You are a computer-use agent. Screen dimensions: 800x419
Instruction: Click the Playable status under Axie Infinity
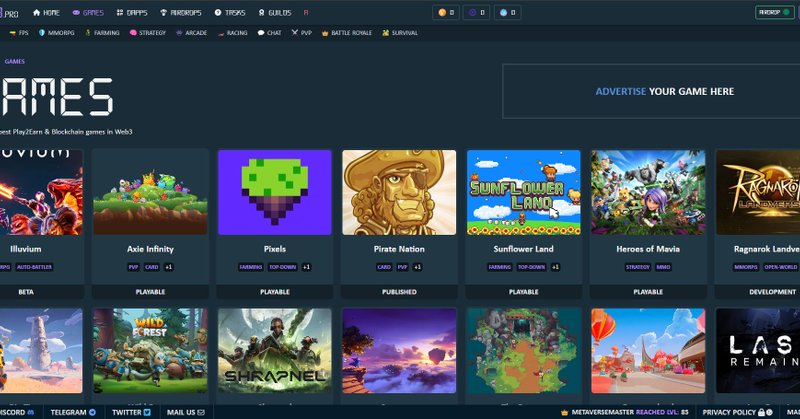point(150,292)
